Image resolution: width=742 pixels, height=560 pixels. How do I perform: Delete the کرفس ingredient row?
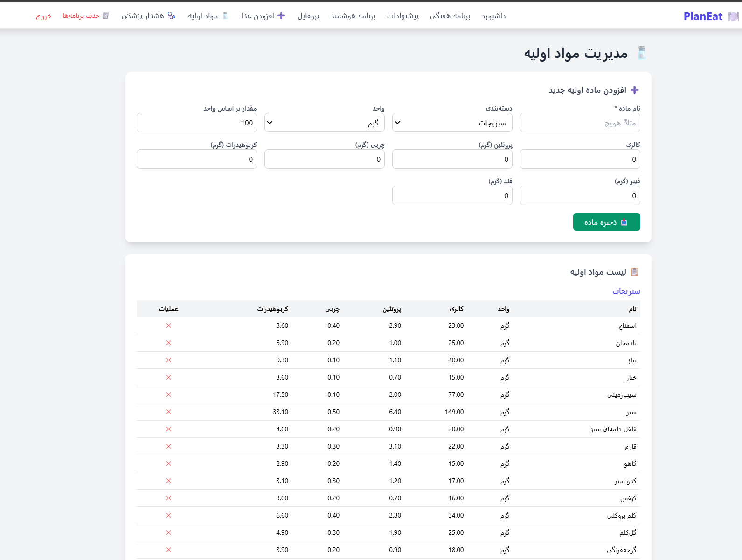pos(169,498)
